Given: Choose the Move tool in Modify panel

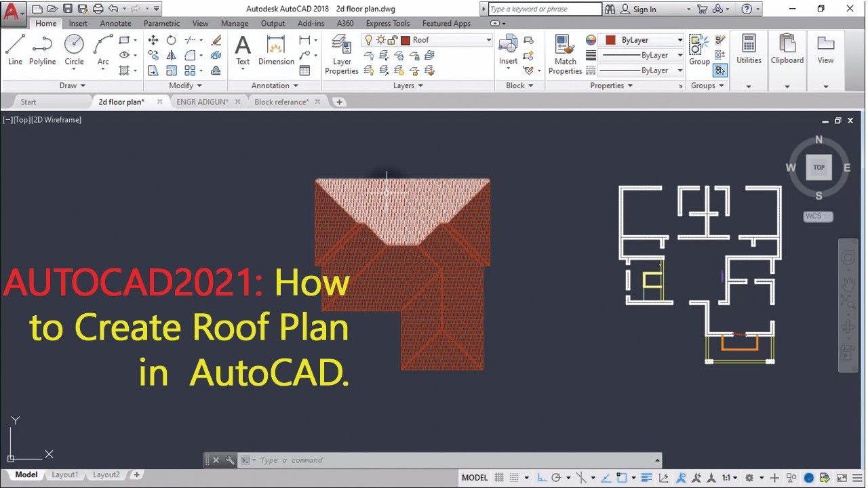Looking at the screenshot, I should click(153, 40).
